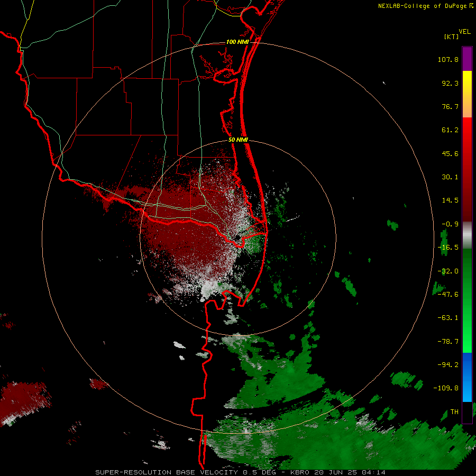
Task: Click the purple band of the velocity color bar
Action: pos(467,59)
